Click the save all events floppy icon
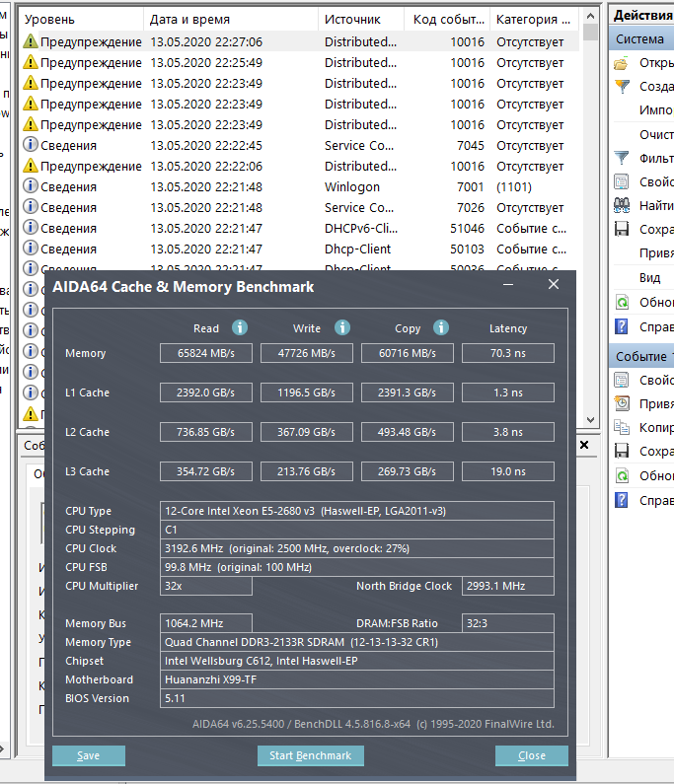Screen dimensions: 674x784 point(622,229)
